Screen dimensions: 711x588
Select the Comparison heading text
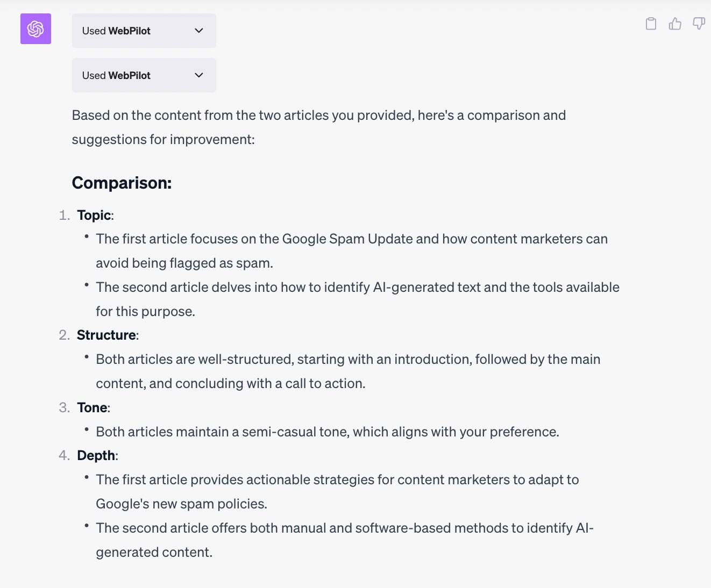click(122, 183)
